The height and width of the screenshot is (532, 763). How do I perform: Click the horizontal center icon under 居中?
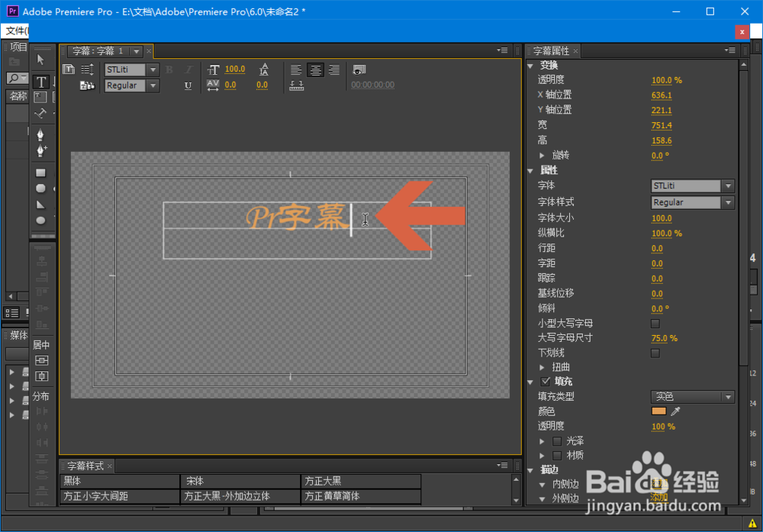point(42,361)
